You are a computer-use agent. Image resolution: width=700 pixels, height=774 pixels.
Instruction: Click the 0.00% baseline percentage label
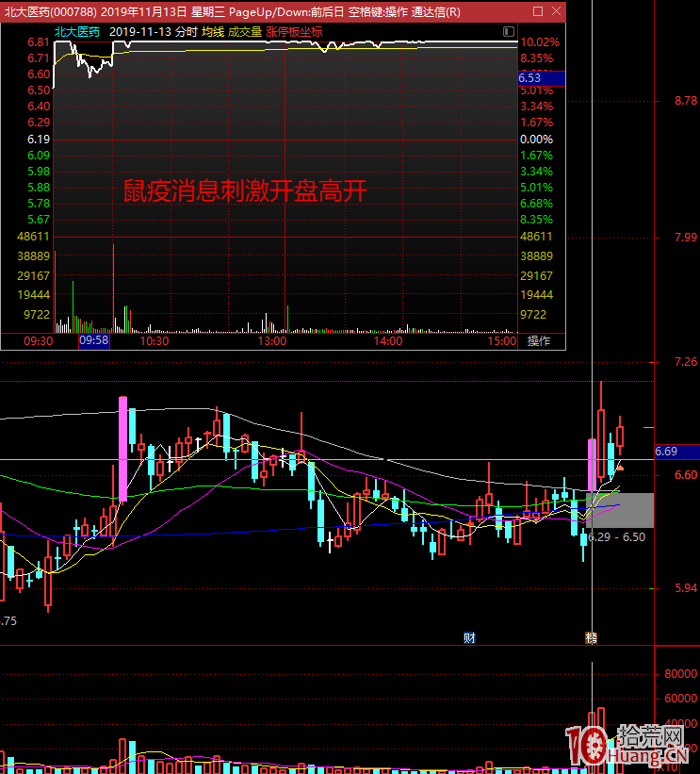536,140
